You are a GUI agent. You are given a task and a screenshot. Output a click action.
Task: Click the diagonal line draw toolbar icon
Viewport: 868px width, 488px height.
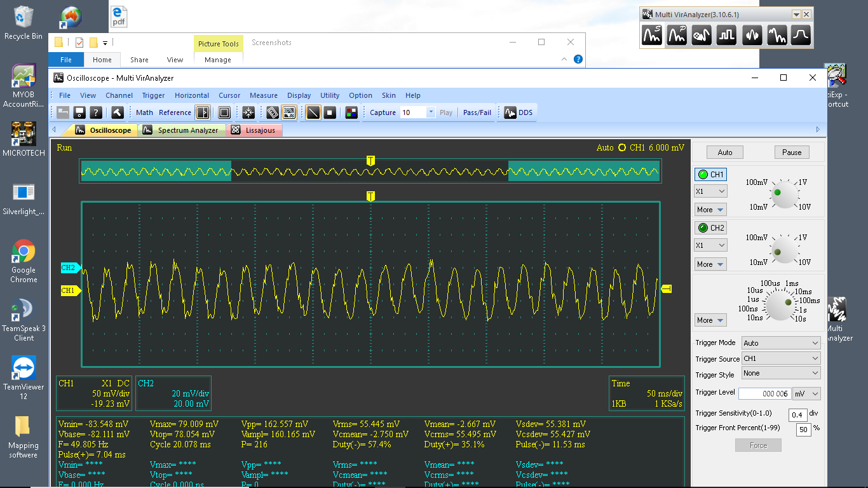tap(313, 112)
